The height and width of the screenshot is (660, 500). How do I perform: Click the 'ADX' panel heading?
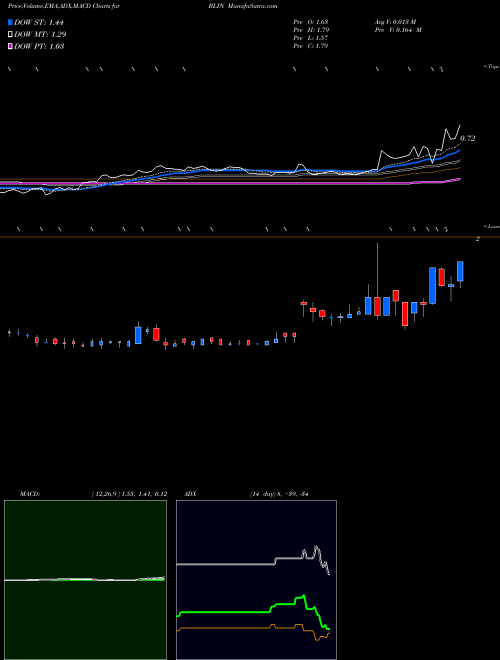[190, 494]
